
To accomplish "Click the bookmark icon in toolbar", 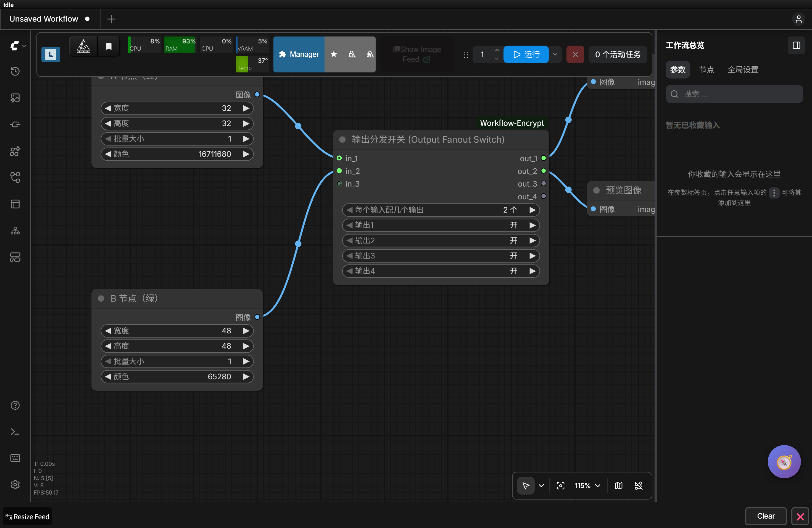I will (x=109, y=46).
